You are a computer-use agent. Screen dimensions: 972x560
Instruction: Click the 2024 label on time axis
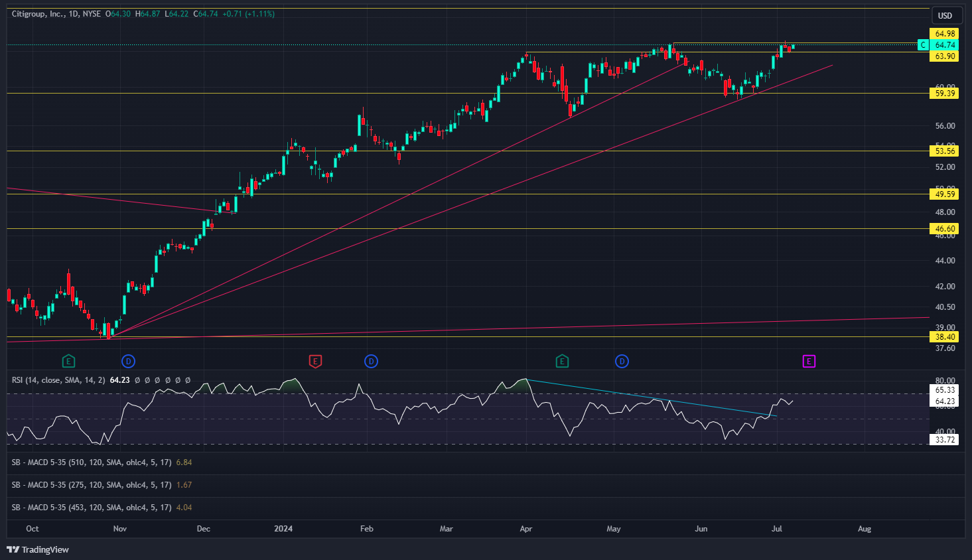pos(283,529)
